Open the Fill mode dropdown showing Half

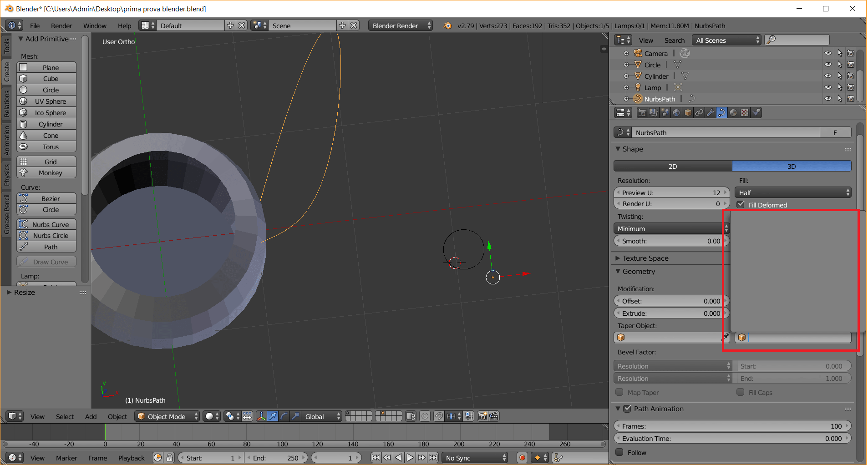pos(793,192)
